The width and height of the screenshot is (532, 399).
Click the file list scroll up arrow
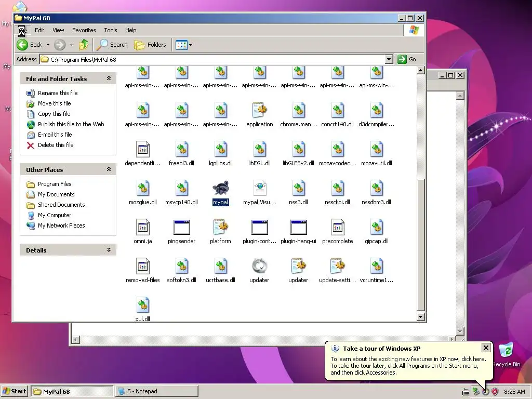tap(421, 70)
